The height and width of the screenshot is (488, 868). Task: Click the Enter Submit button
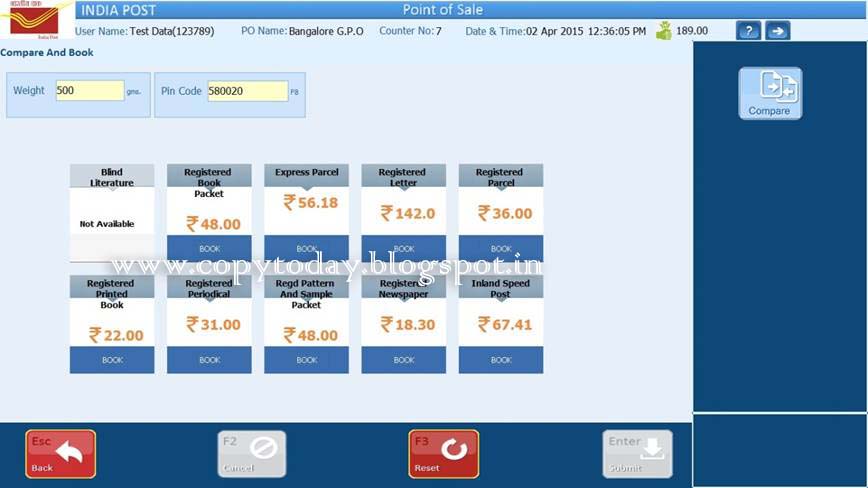[638, 454]
